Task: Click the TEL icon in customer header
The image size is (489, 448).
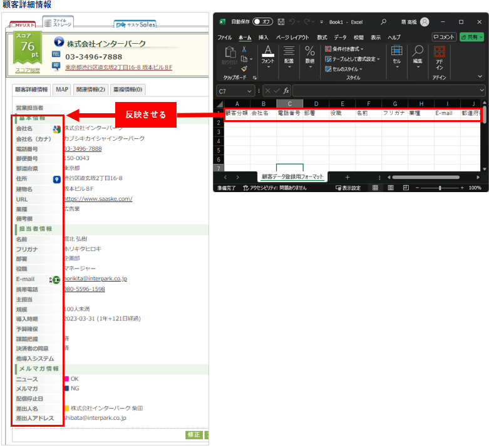Action: pyautogui.click(x=56, y=54)
